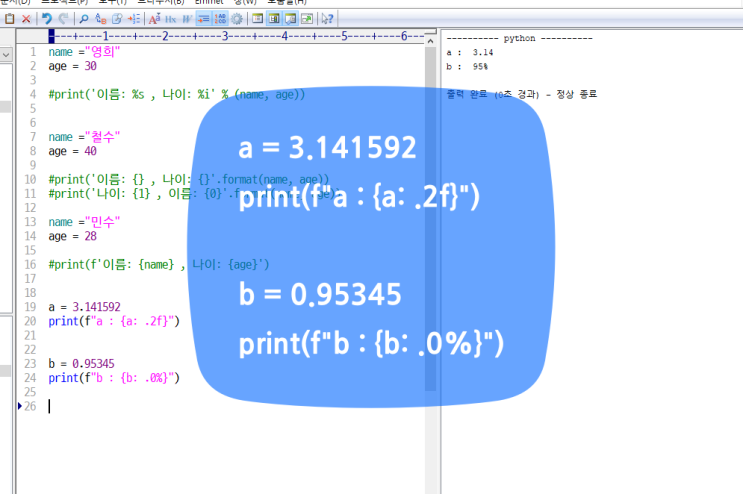Screen dimensions: 743x494
Task: Click the editor scroll-up arrow
Action: (x=430, y=41)
